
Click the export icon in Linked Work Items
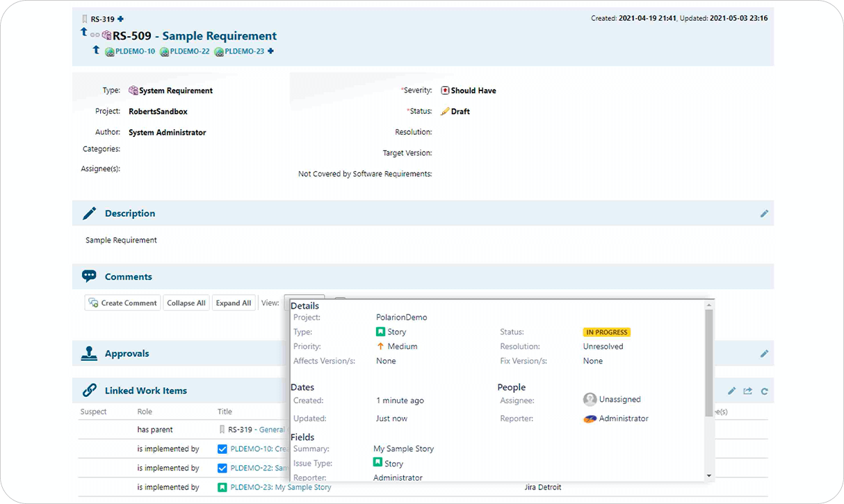tap(748, 391)
